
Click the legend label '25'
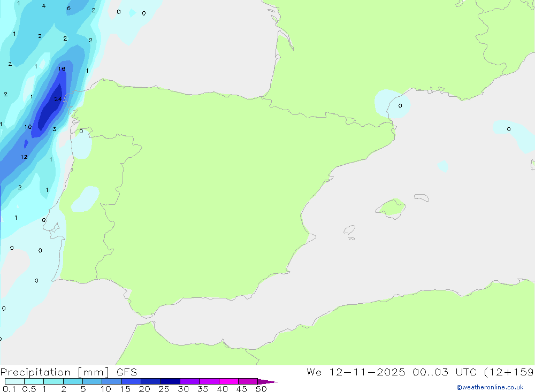point(164,389)
